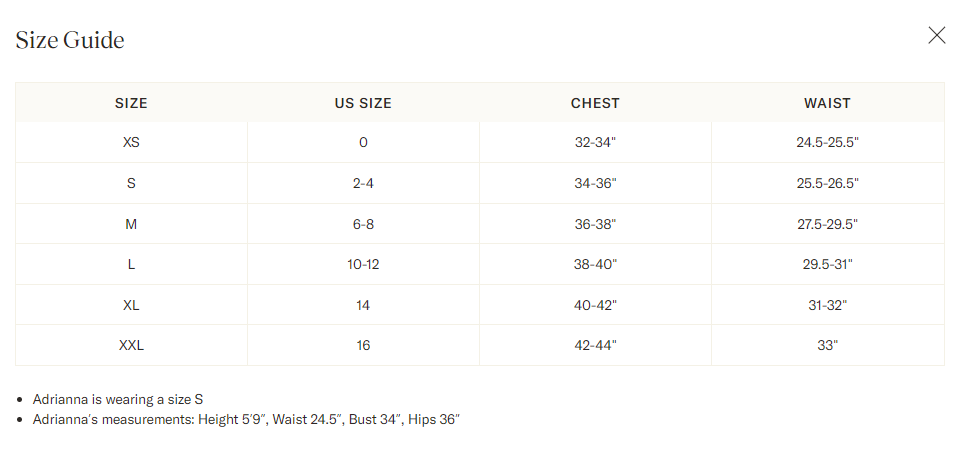Click the SIZE column header

(x=131, y=103)
